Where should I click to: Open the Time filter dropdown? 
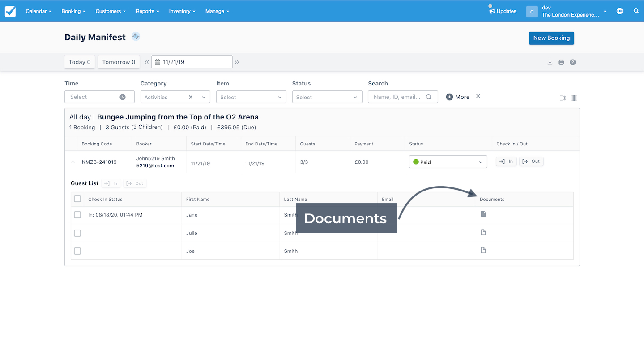99,97
